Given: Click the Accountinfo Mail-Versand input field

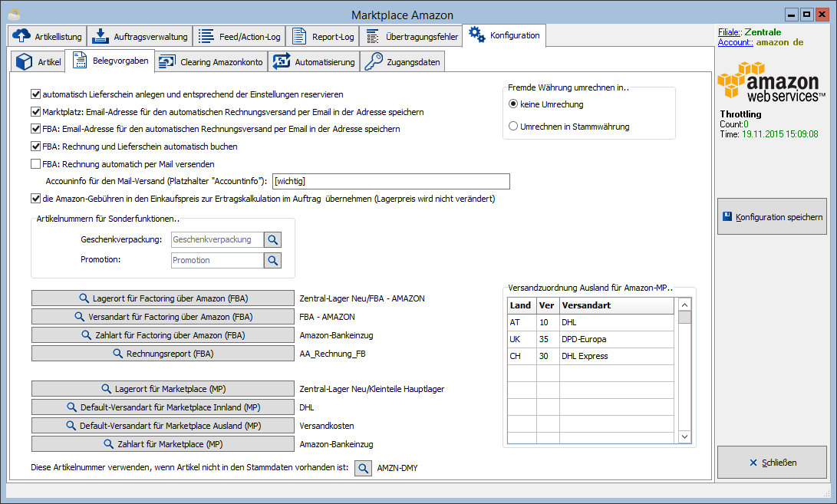Looking at the screenshot, I should 390,182.
